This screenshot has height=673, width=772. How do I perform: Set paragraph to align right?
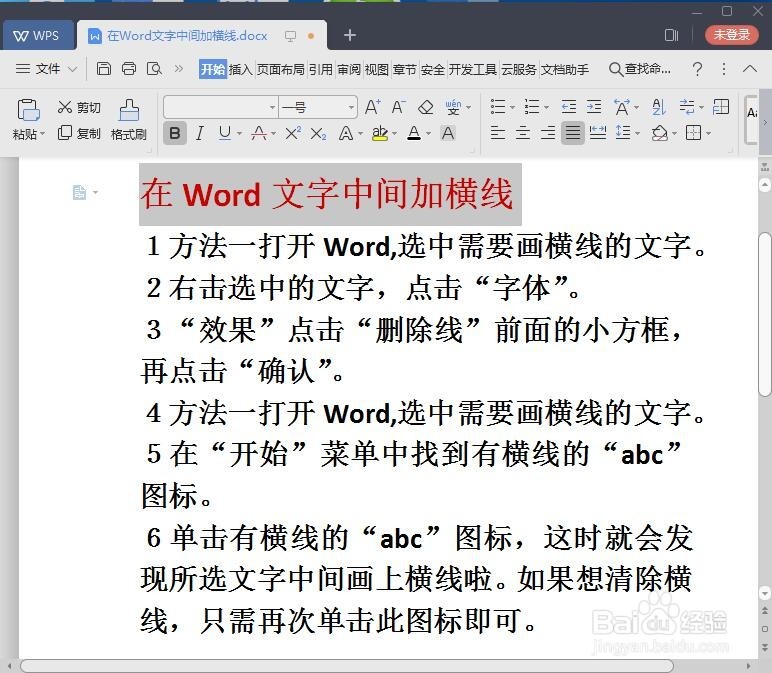click(547, 132)
